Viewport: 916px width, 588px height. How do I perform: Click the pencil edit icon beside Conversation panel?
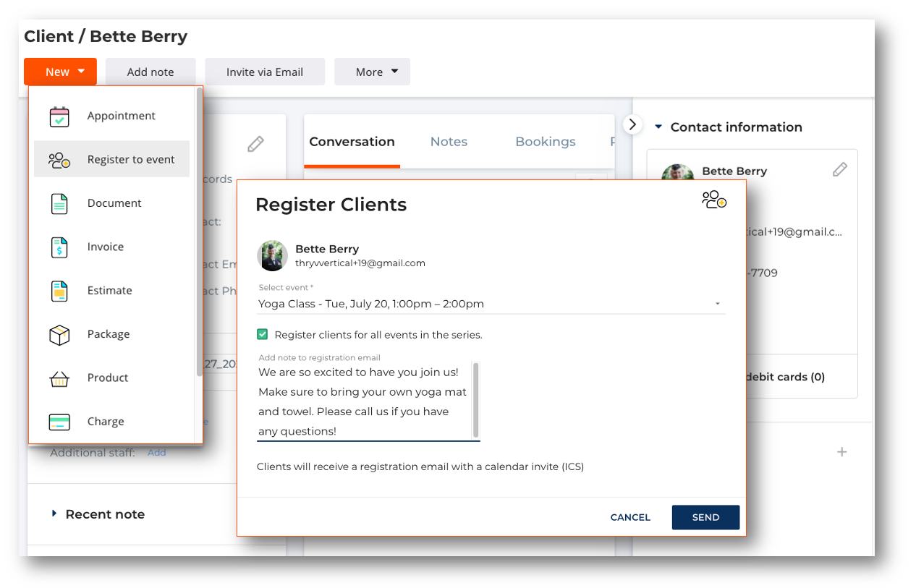[255, 144]
